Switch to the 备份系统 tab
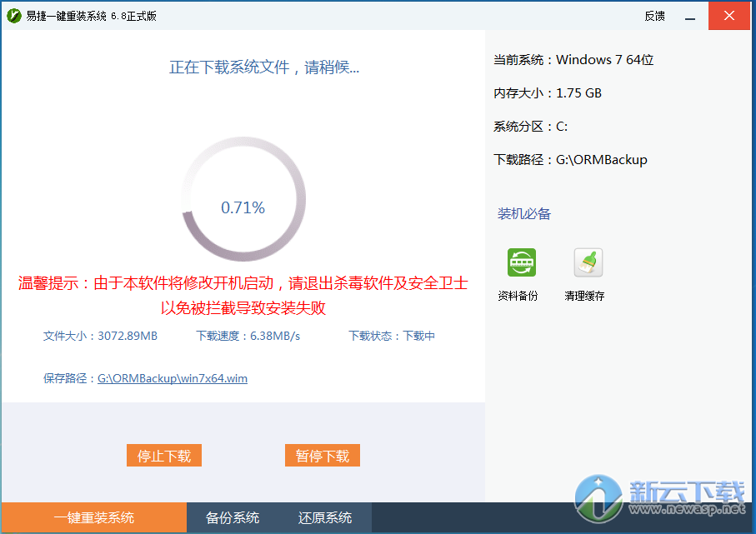The width and height of the screenshot is (756, 534). pyautogui.click(x=232, y=517)
